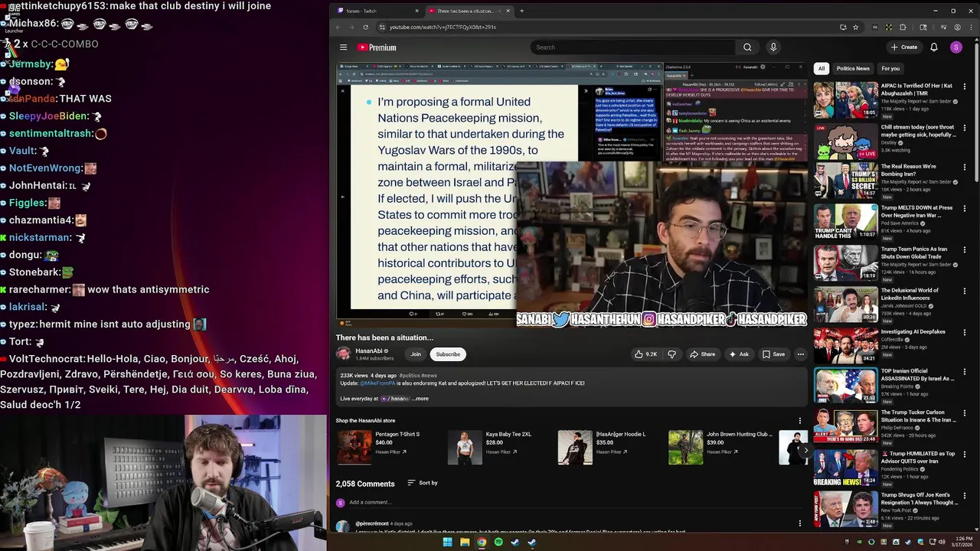This screenshot has width=980, height=551.
Task: Open options for pèrecrémont's comment
Action: (x=800, y=523)
